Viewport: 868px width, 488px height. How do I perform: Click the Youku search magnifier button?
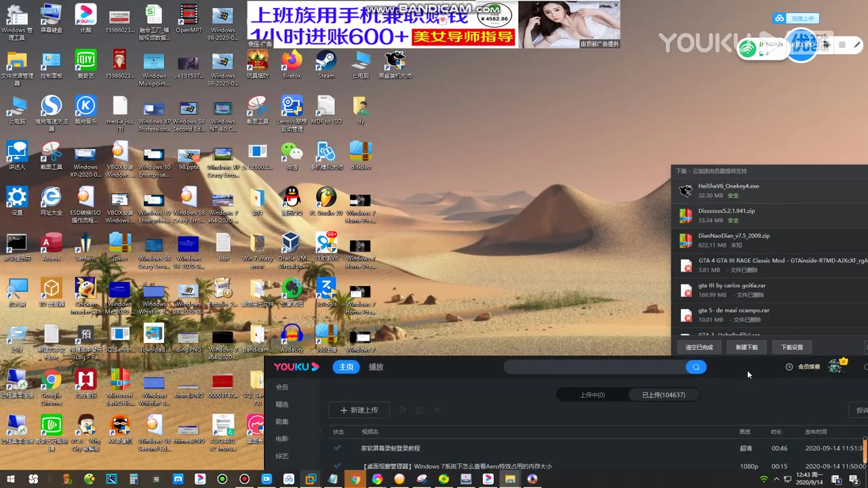[x=696, y=367]
